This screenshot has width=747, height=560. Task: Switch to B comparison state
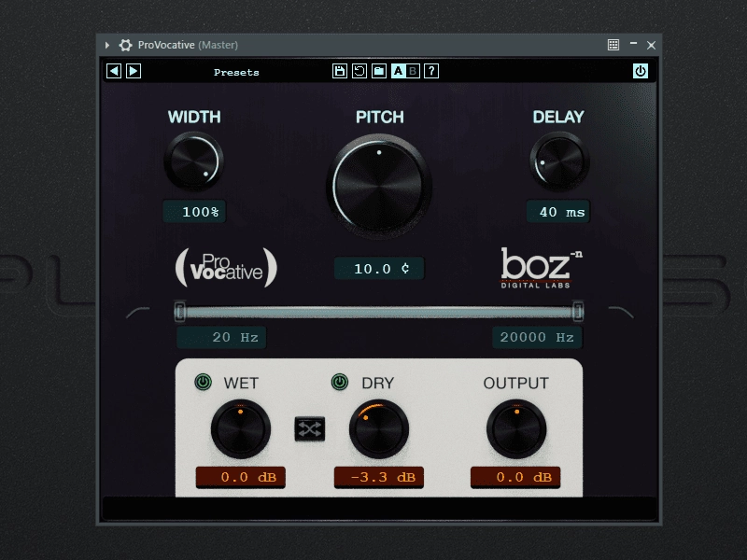(413, 71)
